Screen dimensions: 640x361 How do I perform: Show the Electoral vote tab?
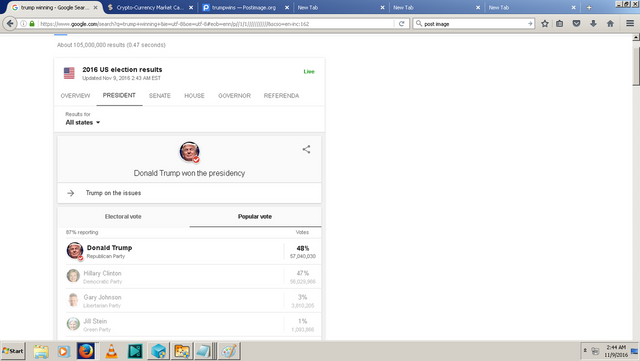[123, 217]
